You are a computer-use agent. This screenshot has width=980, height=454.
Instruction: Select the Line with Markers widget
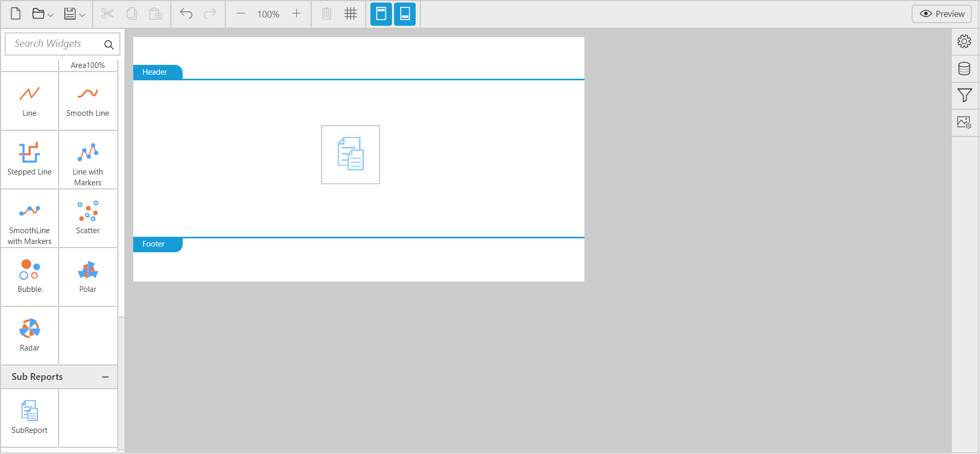(88, 160)
